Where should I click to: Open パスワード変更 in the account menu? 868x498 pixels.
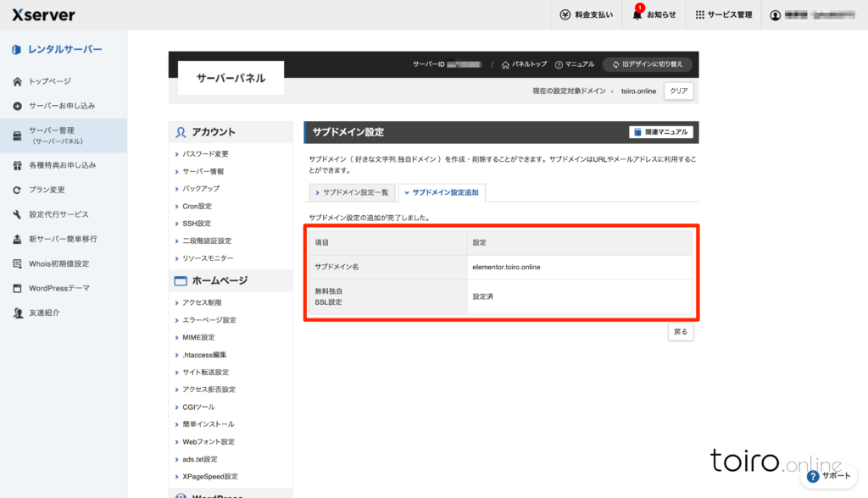pyautogui.click(x=205, y=154)
